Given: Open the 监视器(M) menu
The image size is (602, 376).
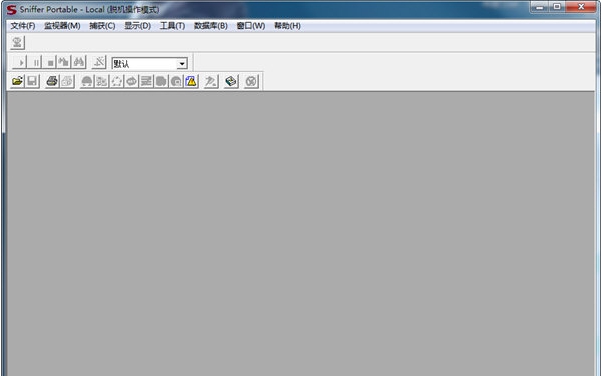Looking at the screenshot, I should tap(62, 26).
